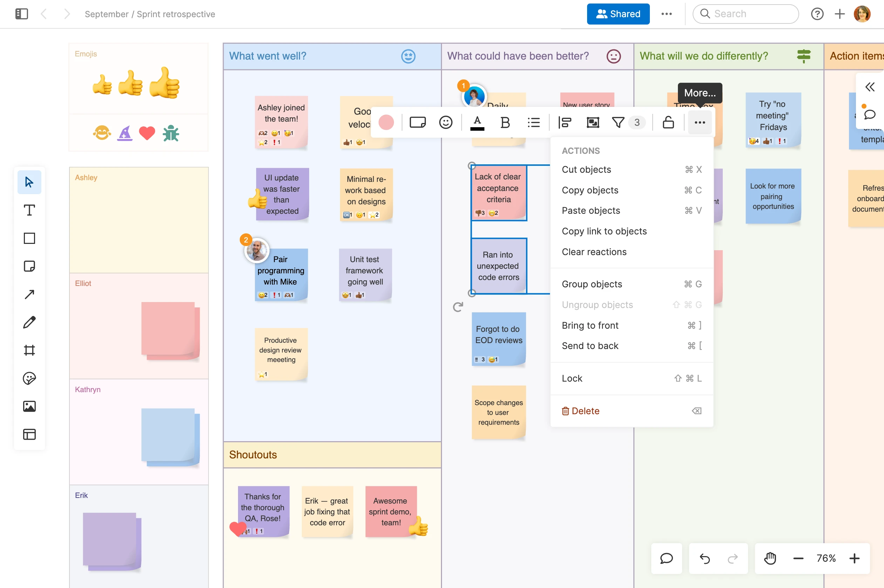Select the Pen tool
This screenshot has width=884, height=588.
(29, 322)
